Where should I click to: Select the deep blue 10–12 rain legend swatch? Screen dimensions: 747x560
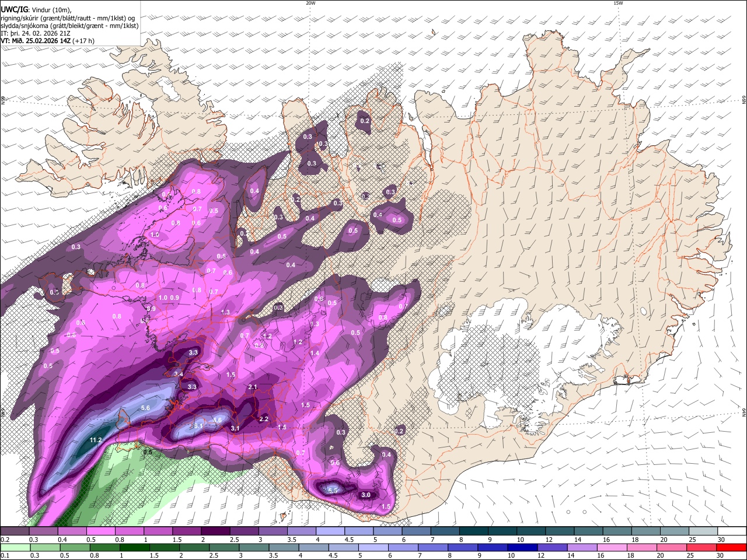[522, 547]
